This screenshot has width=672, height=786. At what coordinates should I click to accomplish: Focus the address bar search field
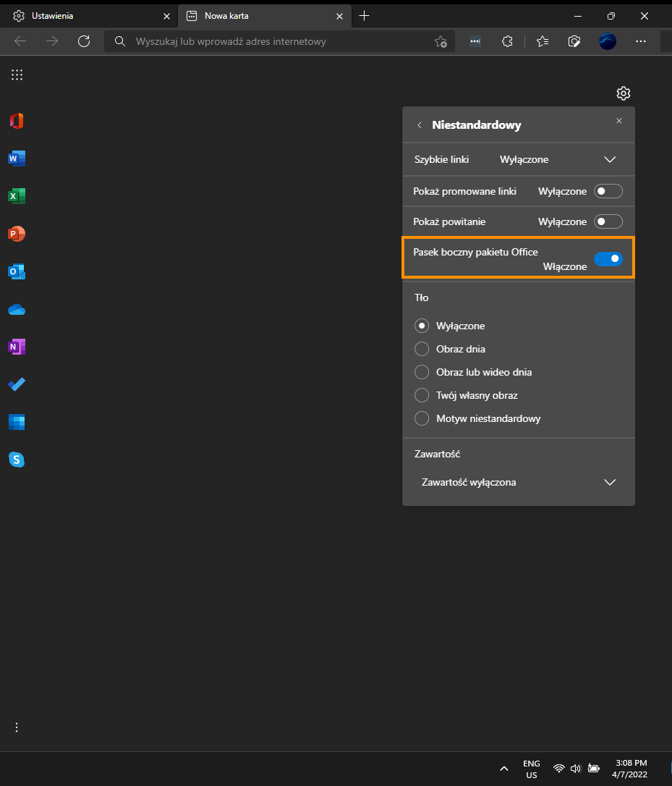click(x=280, y=41)
